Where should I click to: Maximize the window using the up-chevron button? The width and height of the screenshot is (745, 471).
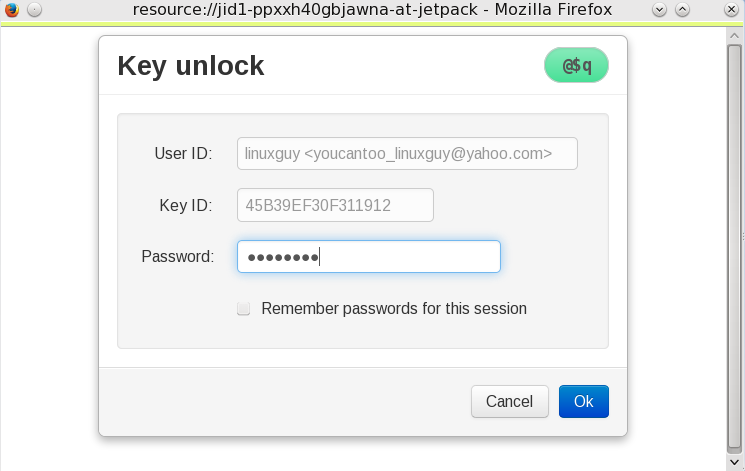[x=682, y=10]
